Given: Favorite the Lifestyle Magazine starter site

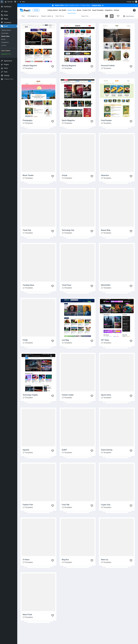Looking at the screenshot, I should [53, 67].
